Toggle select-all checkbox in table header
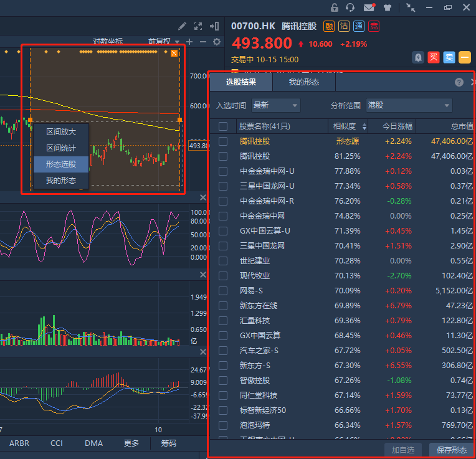This screenshot has height=459, width=476. [x=223, y=126]
